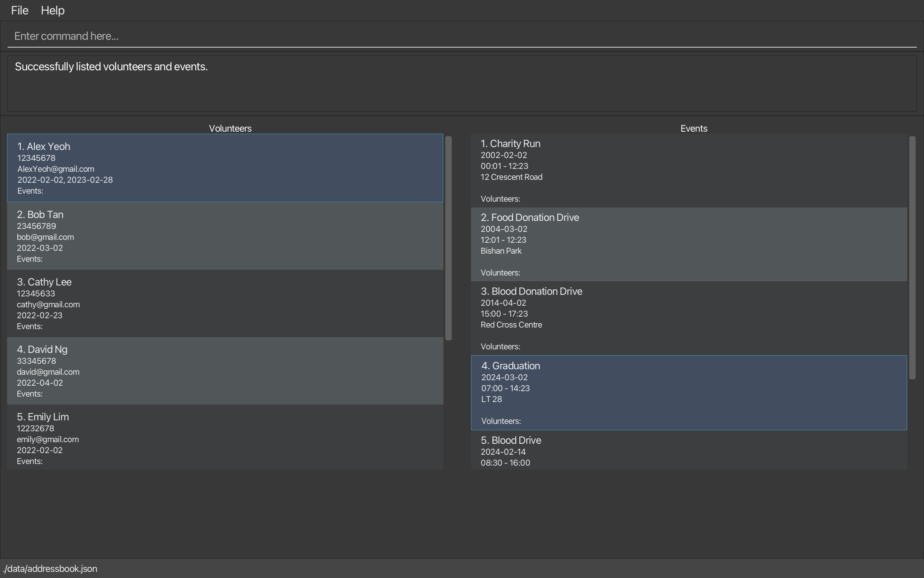Click David Ng's date '2022-04-02'
924x578 pixels.
point(40,383)
